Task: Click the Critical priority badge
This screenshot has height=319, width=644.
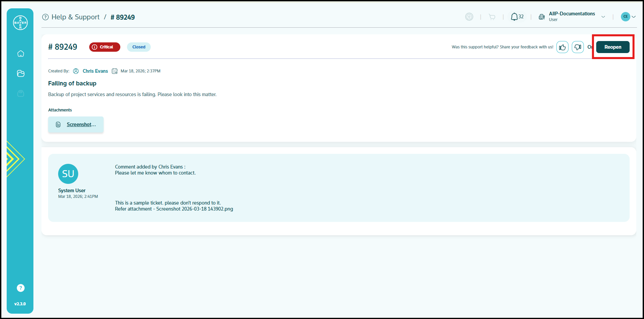Action: click(105, 47)
